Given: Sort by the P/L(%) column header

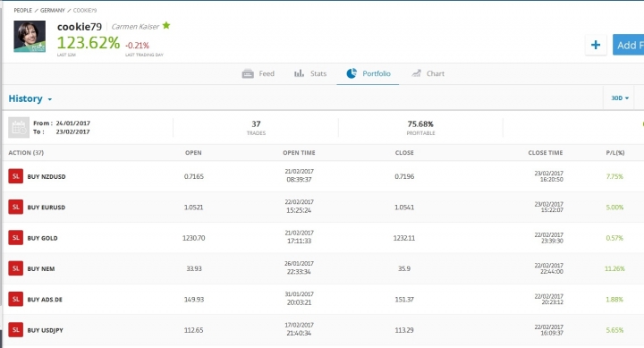Looking at the screenshot, I should 615,153.
